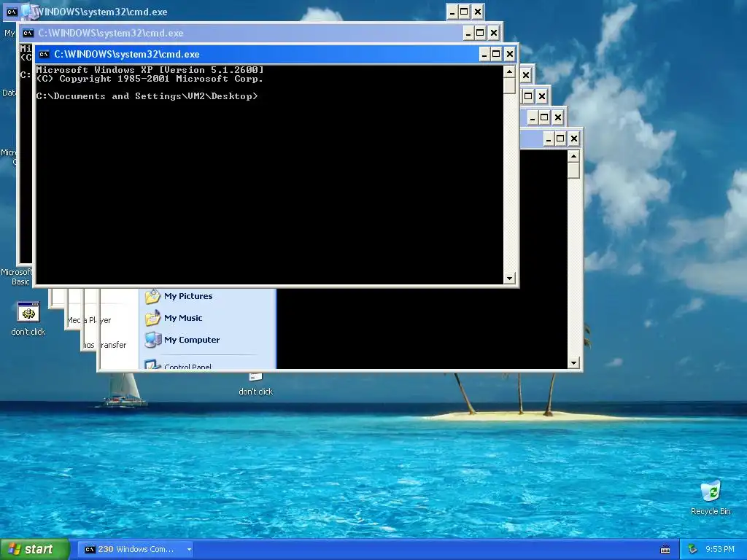Image resolution: width=747 pixels, height=560 pixels.
Task: Select the Recycle Bin desktop icon
Action: point(711,498)
